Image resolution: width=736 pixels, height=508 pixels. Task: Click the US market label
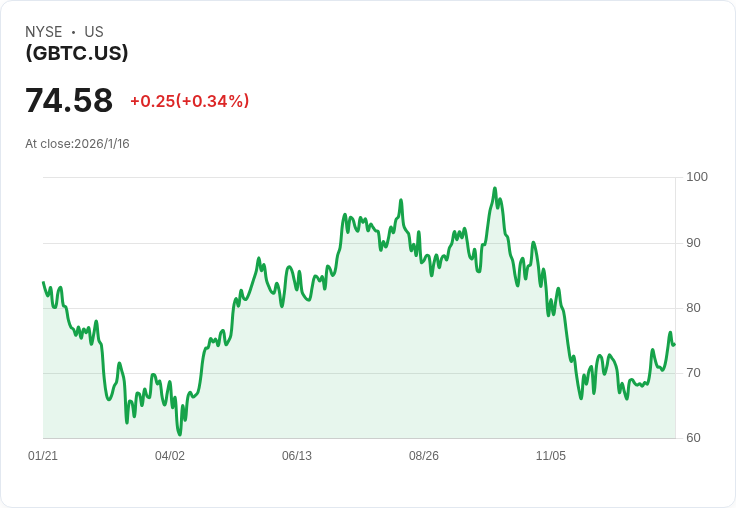[94, 32]
